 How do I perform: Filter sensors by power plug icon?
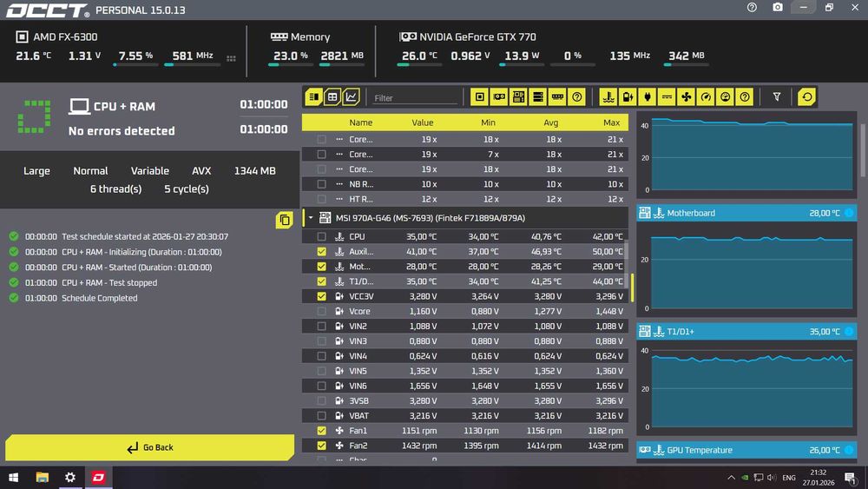pos(648,97)
